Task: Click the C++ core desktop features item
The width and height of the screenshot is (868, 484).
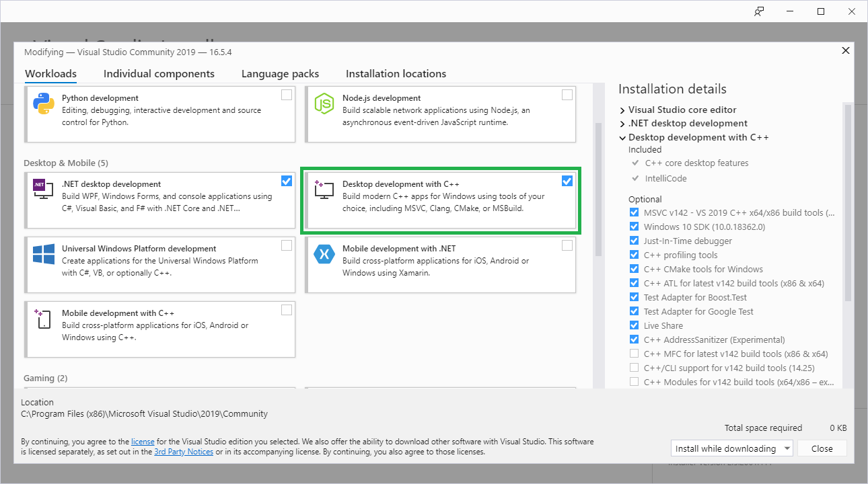Action: (x=696, y=163)
